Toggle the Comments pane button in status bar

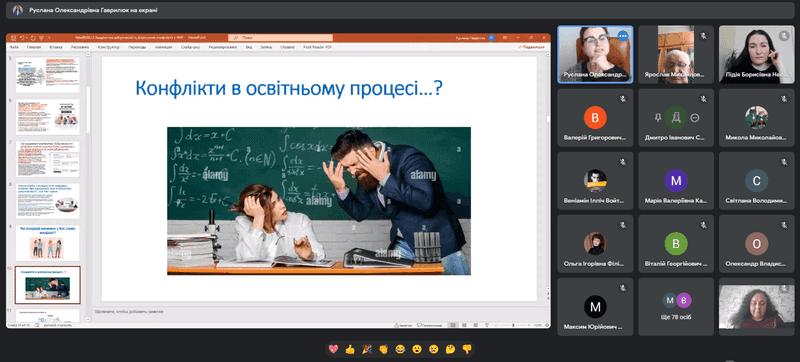430,325
